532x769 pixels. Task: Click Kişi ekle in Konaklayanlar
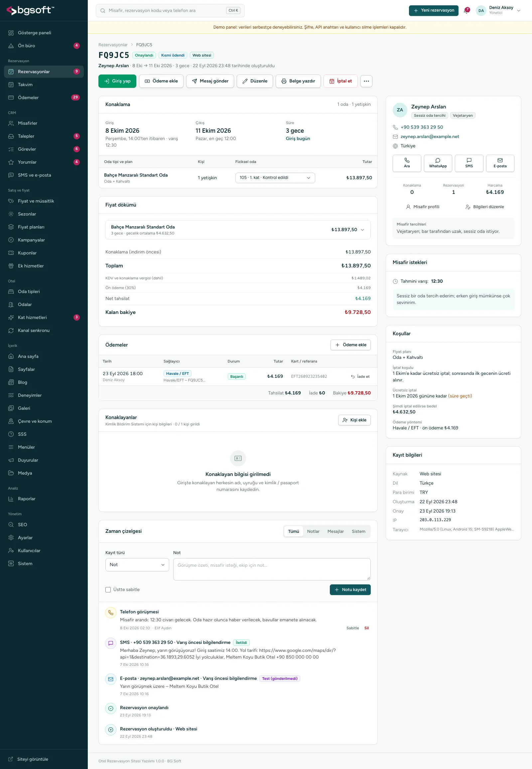(x=354, y=420)
